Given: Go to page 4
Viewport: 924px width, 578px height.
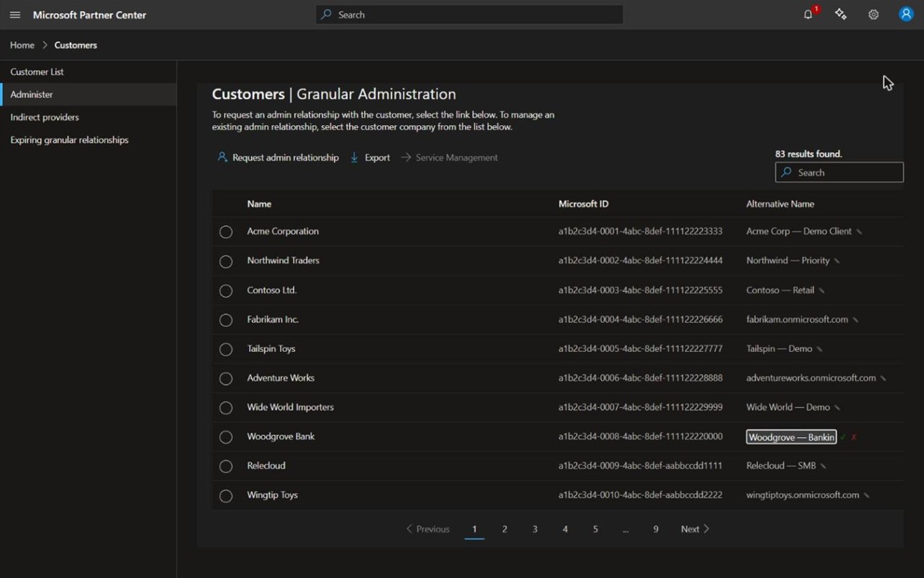Looking at the screenshot, I should [x=565, y=529].
